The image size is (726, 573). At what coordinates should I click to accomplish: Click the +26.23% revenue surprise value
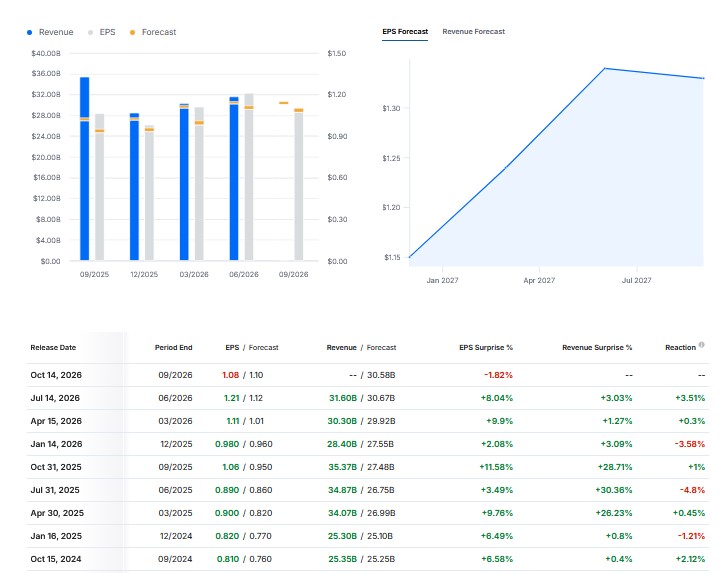point(614,513)
